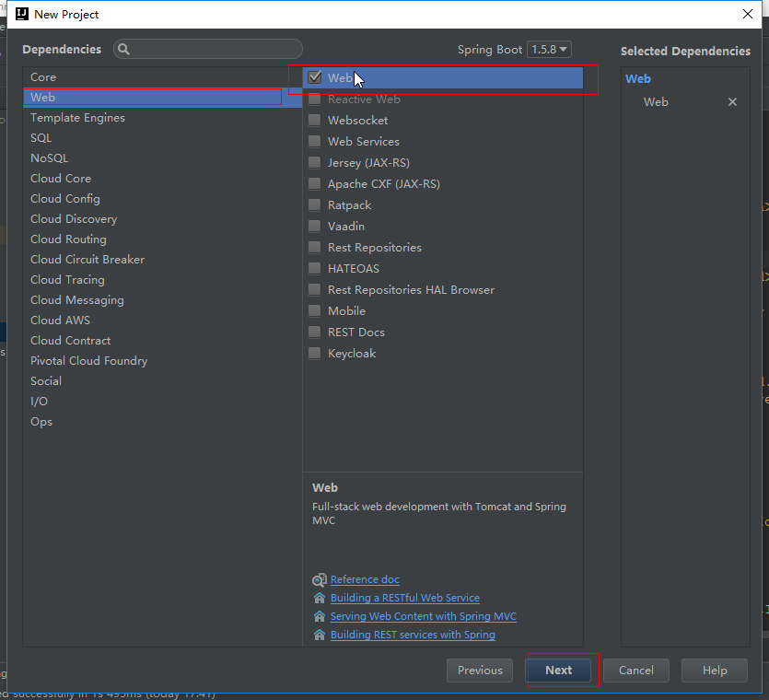Open the Cloud Discovery category

(x=162, y=219)
